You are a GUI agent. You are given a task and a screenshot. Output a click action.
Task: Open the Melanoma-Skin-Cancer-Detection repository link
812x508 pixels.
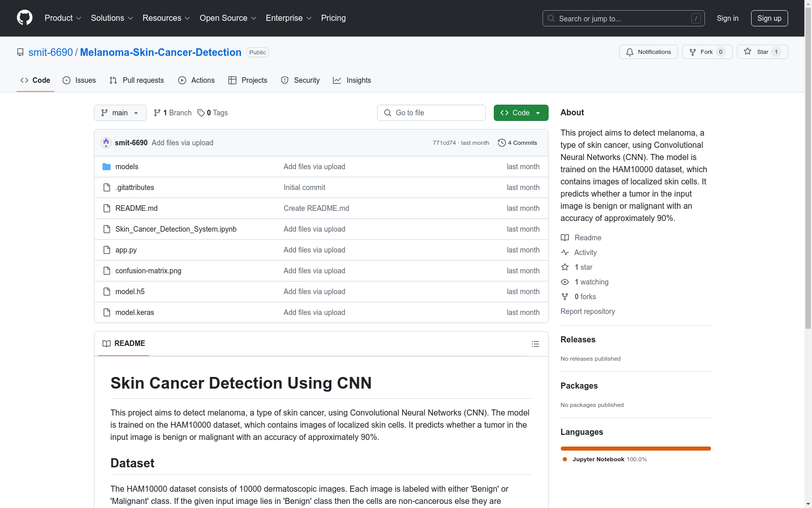click(x=161, y=52)
